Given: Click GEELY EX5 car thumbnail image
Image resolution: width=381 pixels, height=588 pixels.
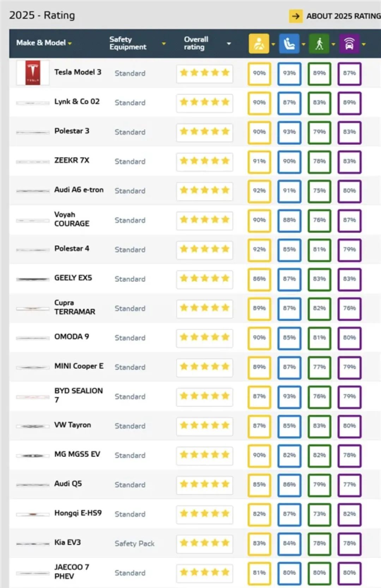Looking at the screenshot, I should point(33,279).
